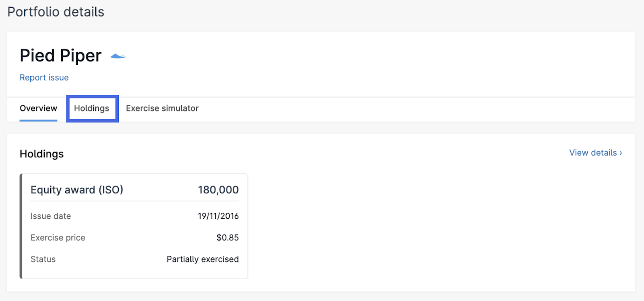The width and height of the screenshot is (644, 301).
Task: Click the Holdings section heading
Action: tap(41, 154)
